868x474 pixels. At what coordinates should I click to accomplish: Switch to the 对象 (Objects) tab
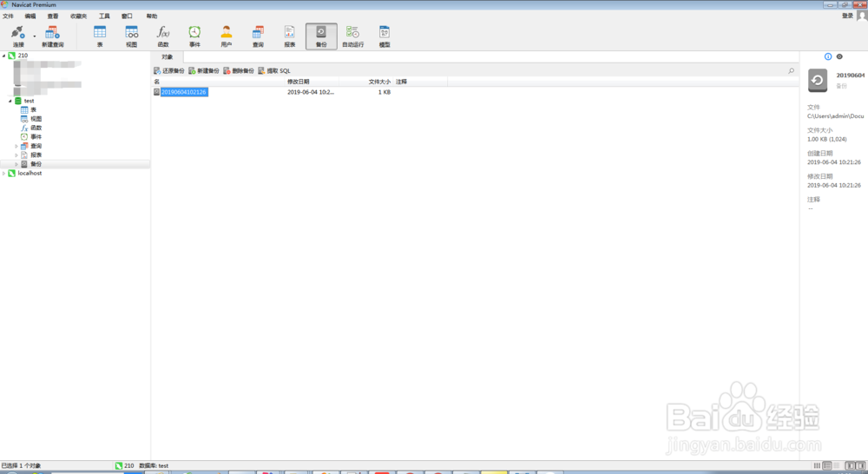pos(168,57)
